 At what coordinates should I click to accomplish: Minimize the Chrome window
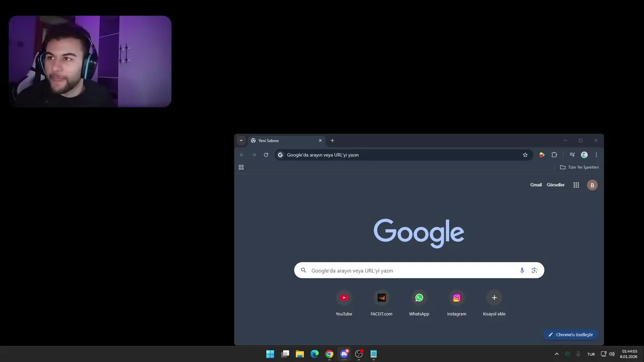point(565,141)
